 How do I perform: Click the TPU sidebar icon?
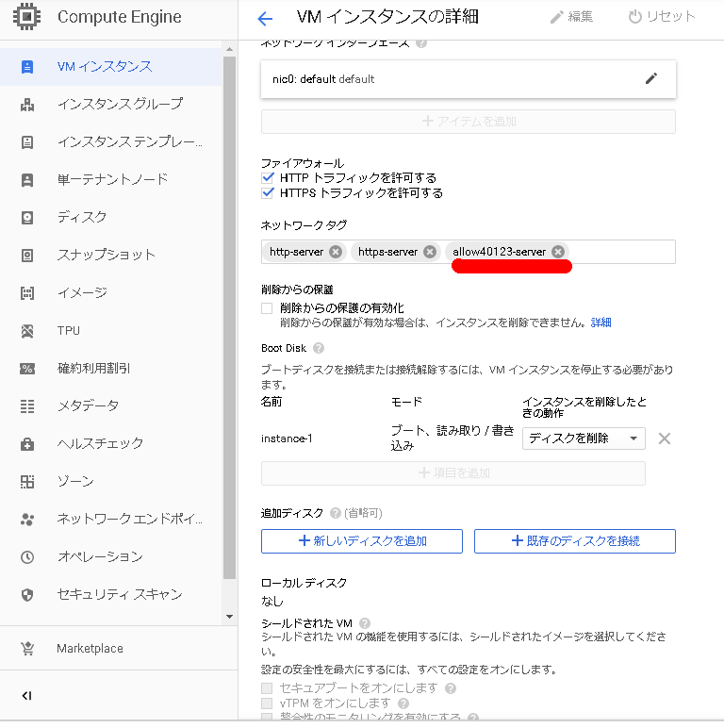click(27, 331)
